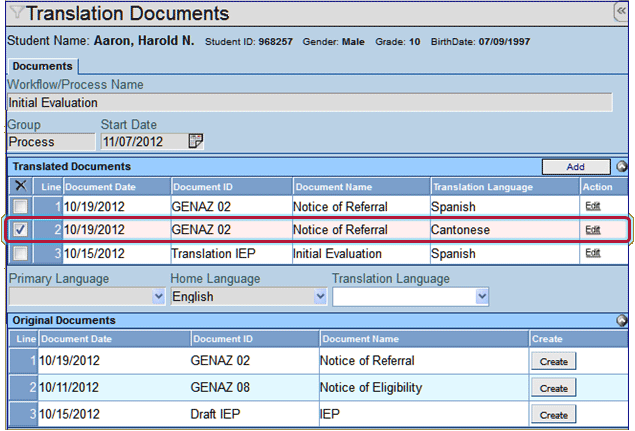Create a translation for the Draft IEP

[x=554, y=415]
